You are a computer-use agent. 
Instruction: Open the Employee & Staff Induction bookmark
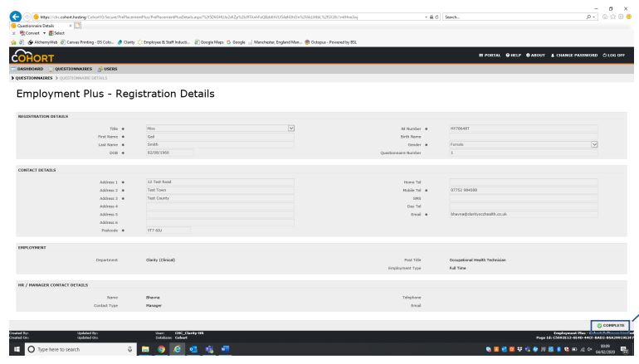point(164,42)
